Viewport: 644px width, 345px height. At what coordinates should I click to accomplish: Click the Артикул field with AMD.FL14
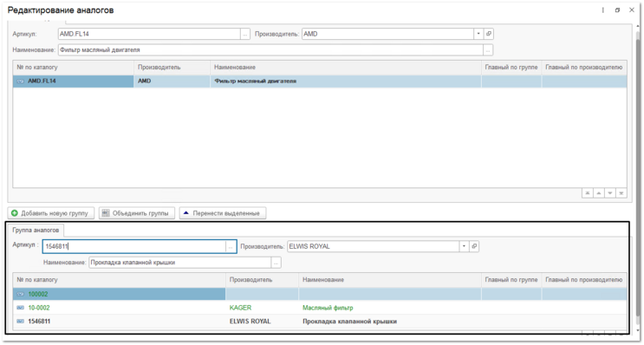tap(149, 34)
